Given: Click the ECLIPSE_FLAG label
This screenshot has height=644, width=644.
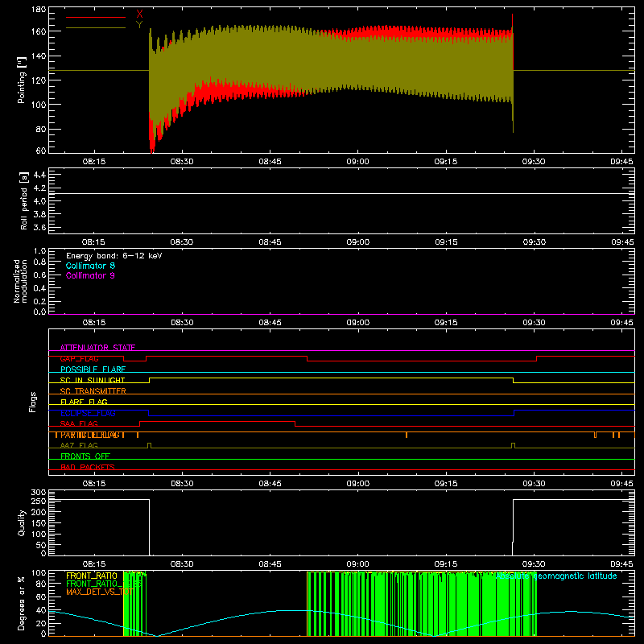Looking at the screenshot, I should [88, 413].
